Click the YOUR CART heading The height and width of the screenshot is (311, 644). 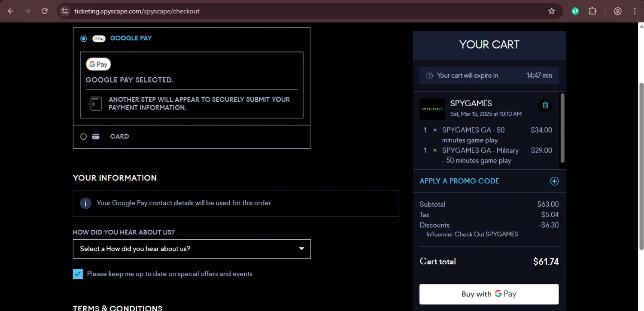pos(489,45)
